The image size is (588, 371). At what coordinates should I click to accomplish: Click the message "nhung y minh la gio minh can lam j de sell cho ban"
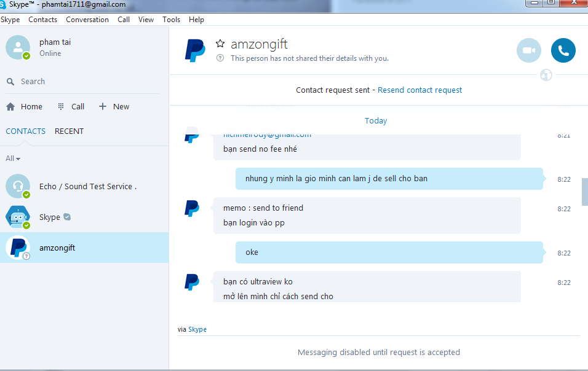point(336,179)
